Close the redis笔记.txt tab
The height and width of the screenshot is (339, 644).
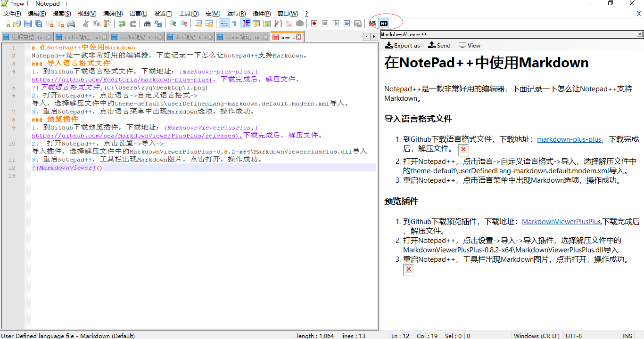[x=105, y=37]
